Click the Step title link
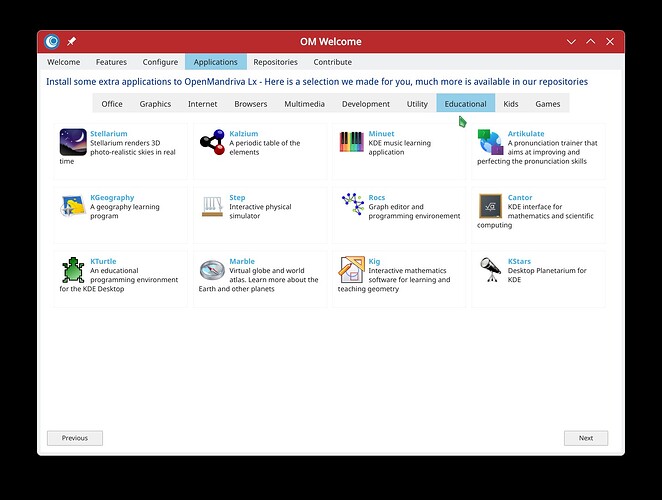The image size is (662, 500). (x=237, y=197)
